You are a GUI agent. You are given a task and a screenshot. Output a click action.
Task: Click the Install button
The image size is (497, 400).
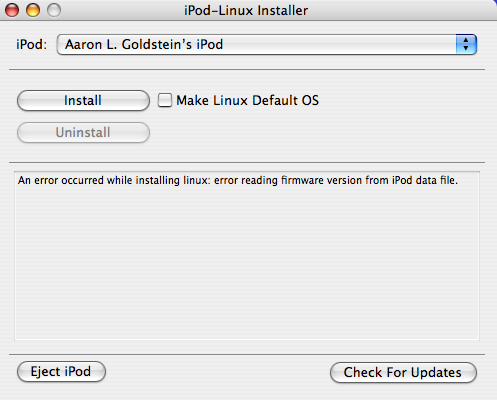[83, 100]
